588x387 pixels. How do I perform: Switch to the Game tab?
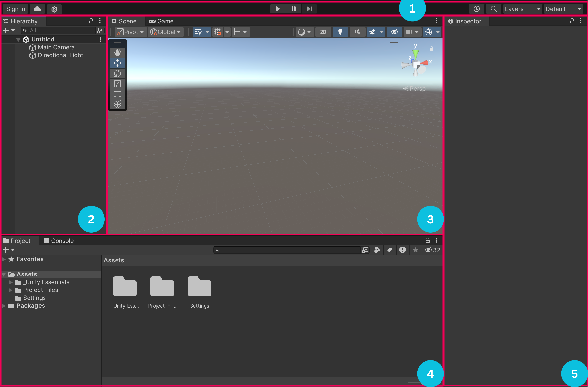(161, 21)
